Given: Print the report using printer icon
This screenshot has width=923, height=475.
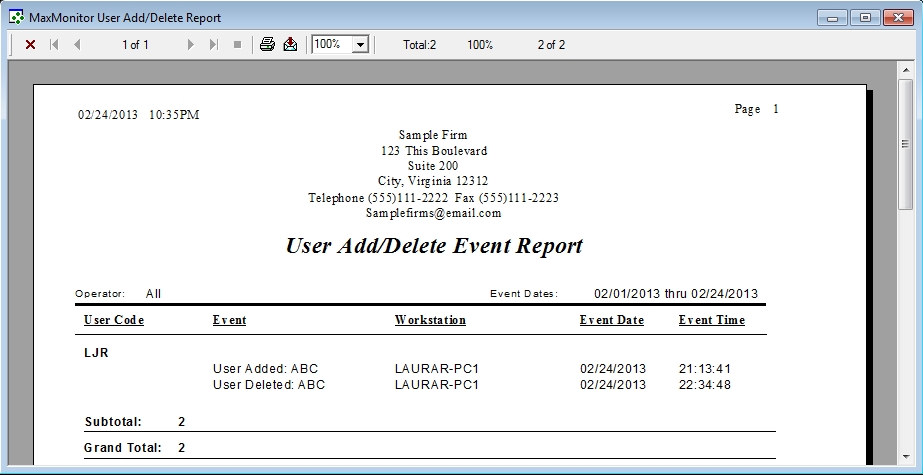Looking at the screenshot, I should coord(267,45).
